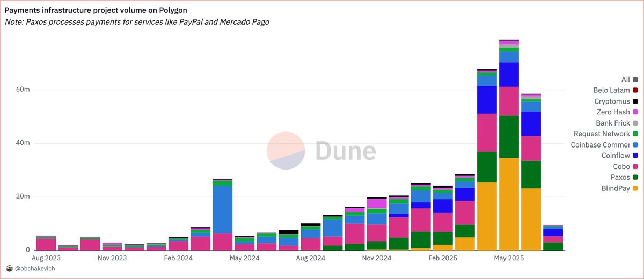The image size is (644, 279).
Task: Click the dark green Paxos segment of tallest bar
Action: (x=509, y=137)
